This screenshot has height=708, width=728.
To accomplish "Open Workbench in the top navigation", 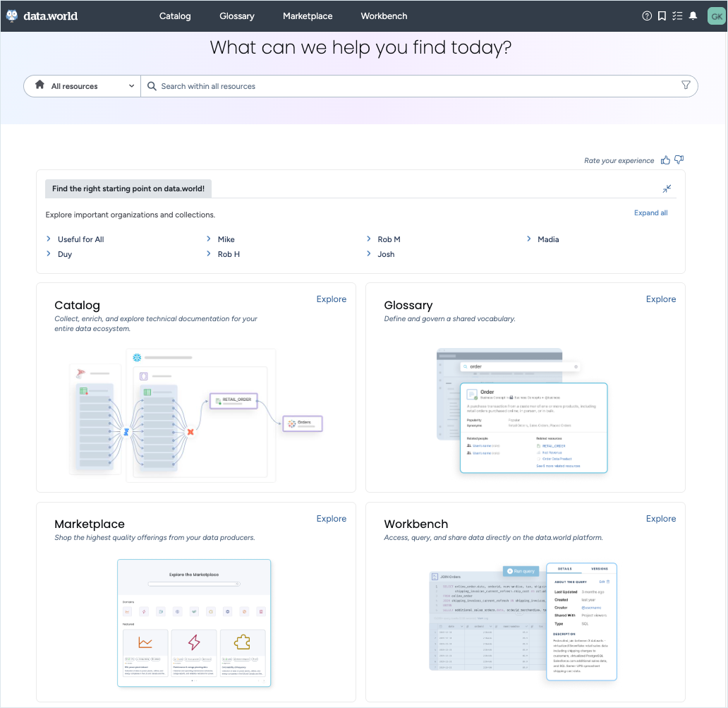I will point(384,16).
